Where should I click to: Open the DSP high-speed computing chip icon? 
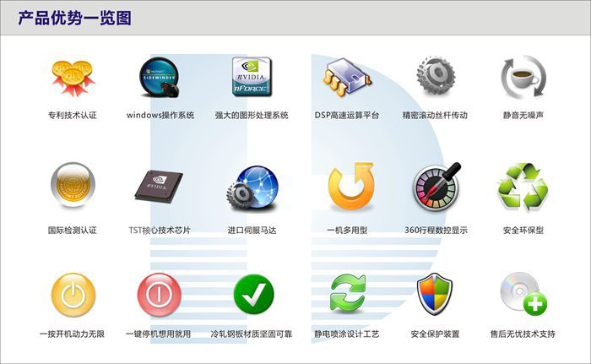346,79
